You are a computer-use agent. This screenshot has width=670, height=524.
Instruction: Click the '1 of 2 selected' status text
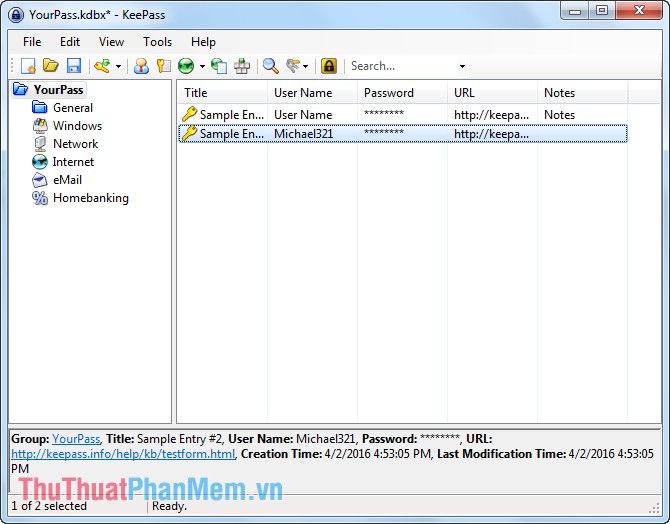[49, 506]
